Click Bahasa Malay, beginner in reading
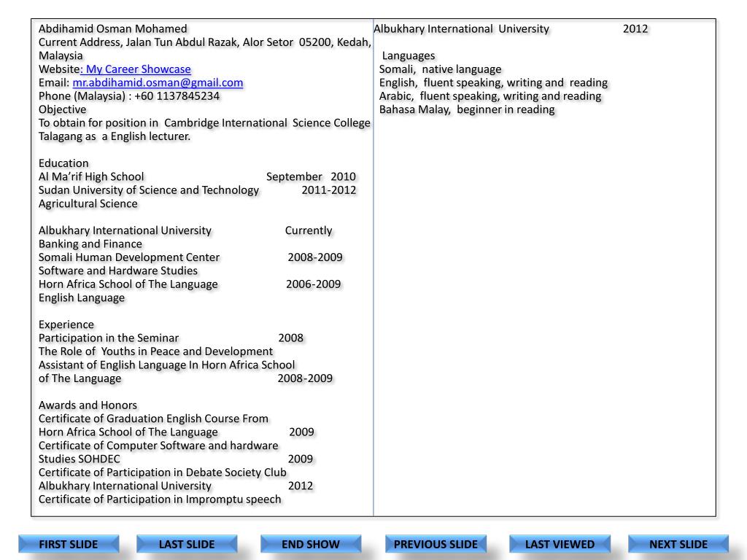 tap(467, 109)
